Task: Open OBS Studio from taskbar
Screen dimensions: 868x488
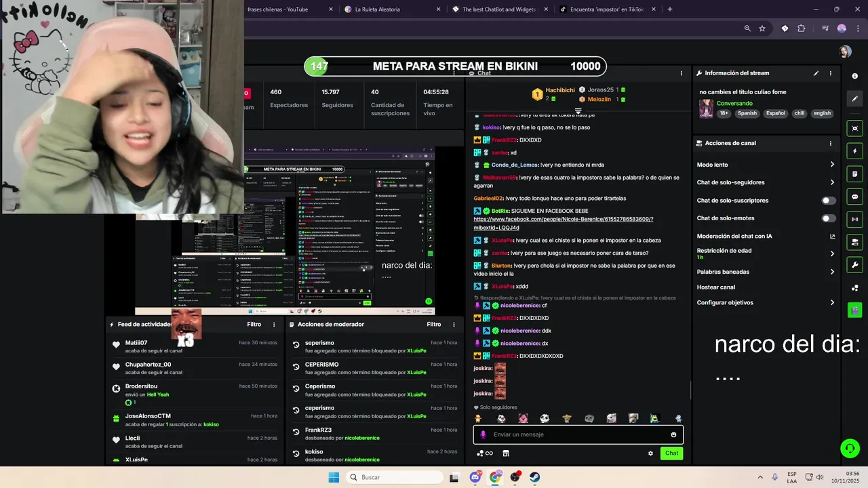Action: coord(515,477)
